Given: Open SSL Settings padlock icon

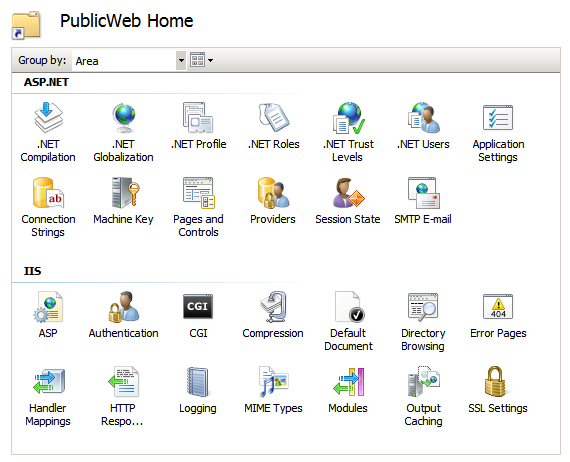Looking at the screenshot, I should [495, 382].
